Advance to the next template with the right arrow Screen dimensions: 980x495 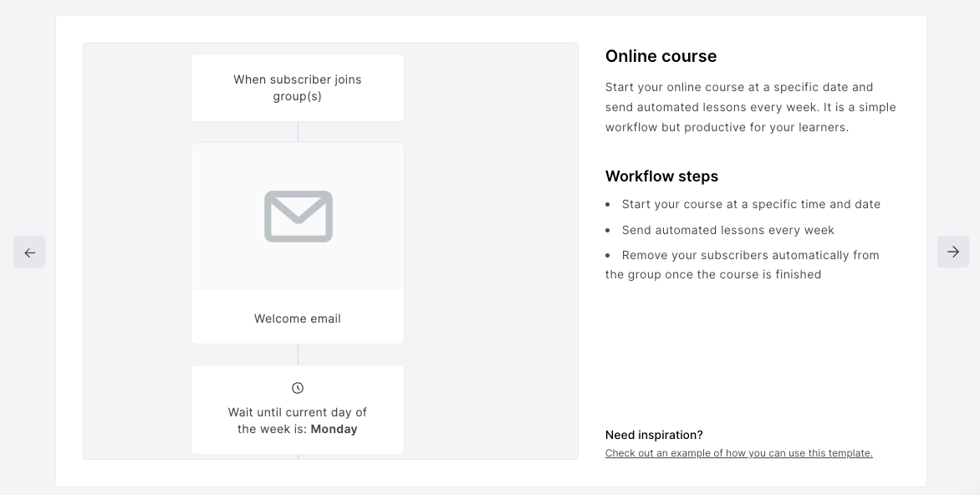(952, 252)
